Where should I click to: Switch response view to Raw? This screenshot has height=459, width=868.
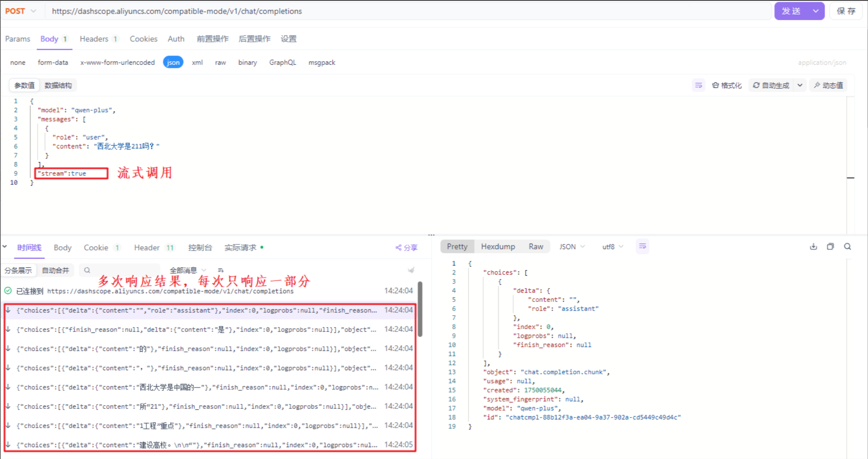click(536, 247)
